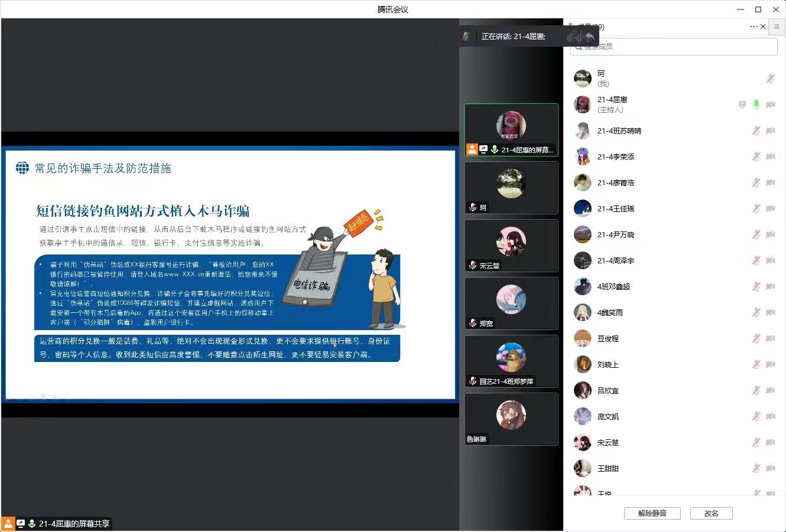This screenshot has width=786, height=532.
Task: Toggle the camera icon for 21-4王佳瑶
Action: 770,208
